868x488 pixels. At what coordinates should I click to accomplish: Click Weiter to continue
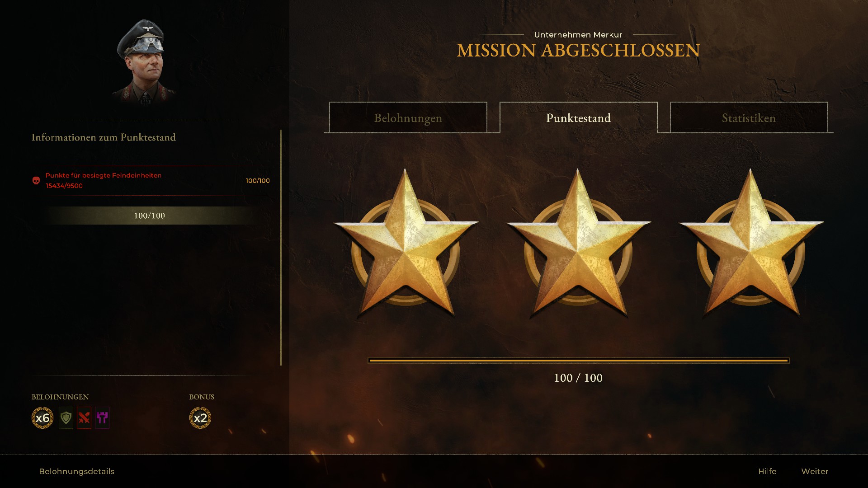point(815,471)
